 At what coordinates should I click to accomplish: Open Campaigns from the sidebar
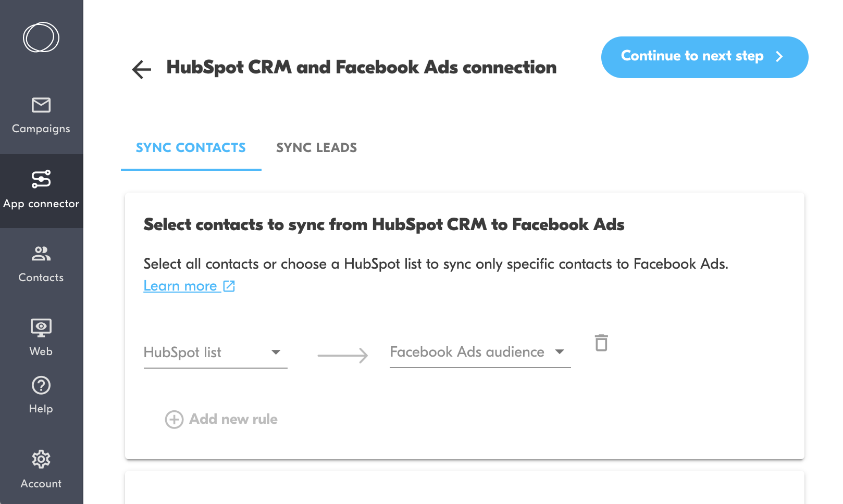[x=41, y=115]
